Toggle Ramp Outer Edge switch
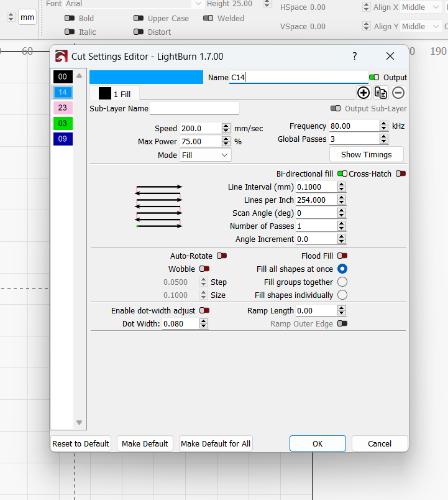The height and width of the screenshot is (500, 448). [x=342, y=323]
